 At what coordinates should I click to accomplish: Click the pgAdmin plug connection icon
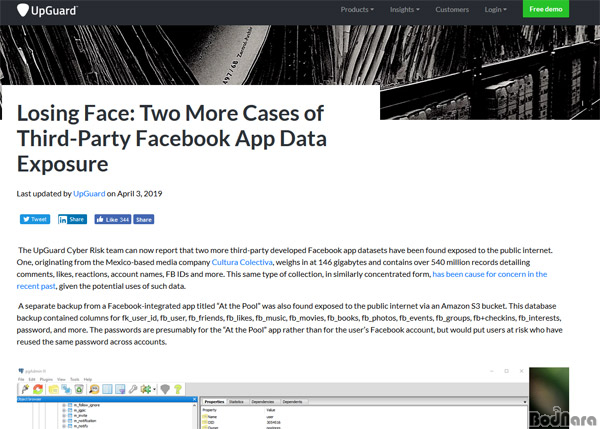point(25,389)
